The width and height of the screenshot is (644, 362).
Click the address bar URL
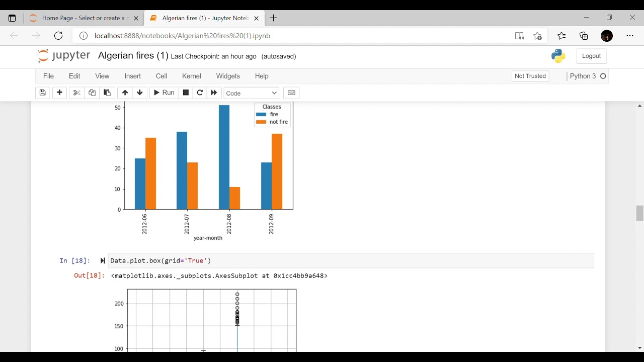tap(183, 36)
